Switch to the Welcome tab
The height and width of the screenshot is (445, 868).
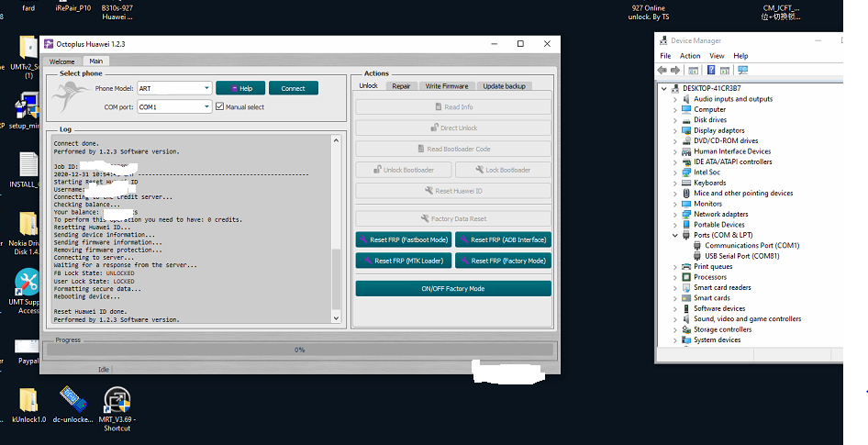pos(62,61)
